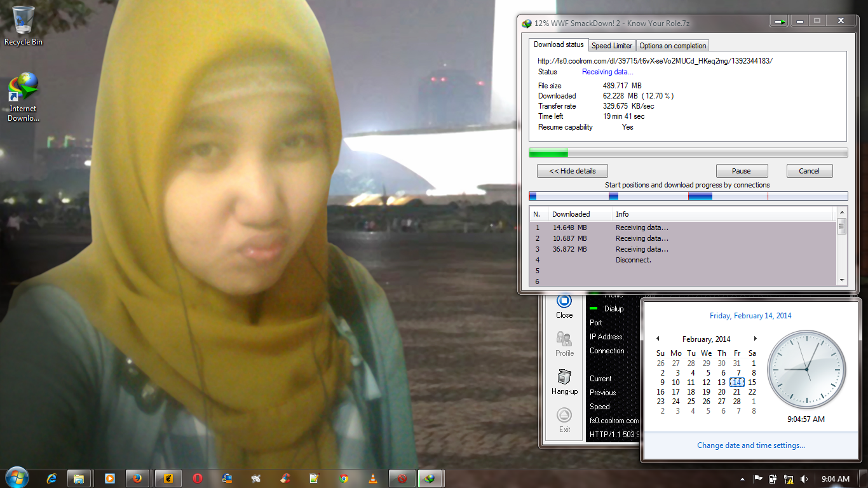Click the Profile icon in dialup window
This screenshot has width=868, height=488.
pyautogui.click(x=564, y=343)
